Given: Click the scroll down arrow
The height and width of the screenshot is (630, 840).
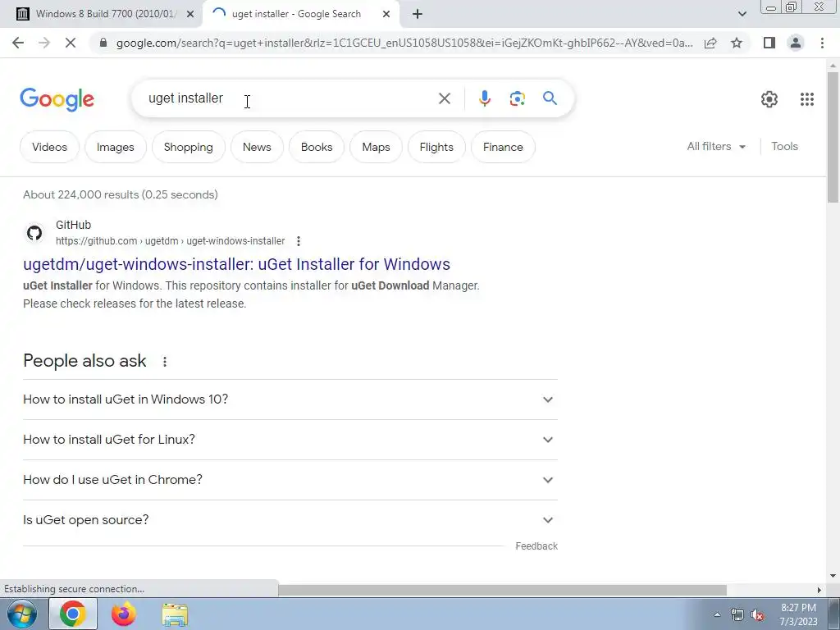Looking at the screenshot, I should 833,576.
